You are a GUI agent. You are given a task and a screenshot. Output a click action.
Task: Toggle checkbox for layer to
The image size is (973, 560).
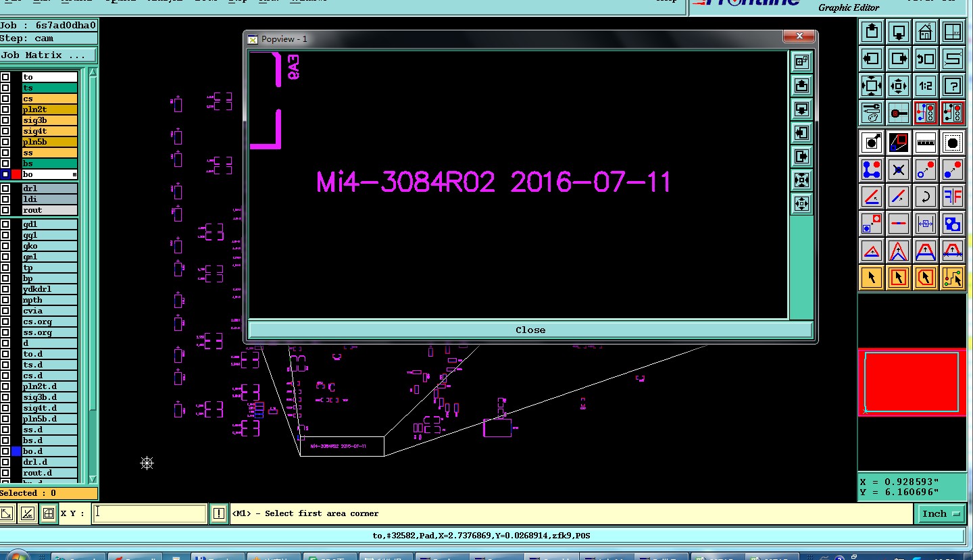[x=5, y=77]
